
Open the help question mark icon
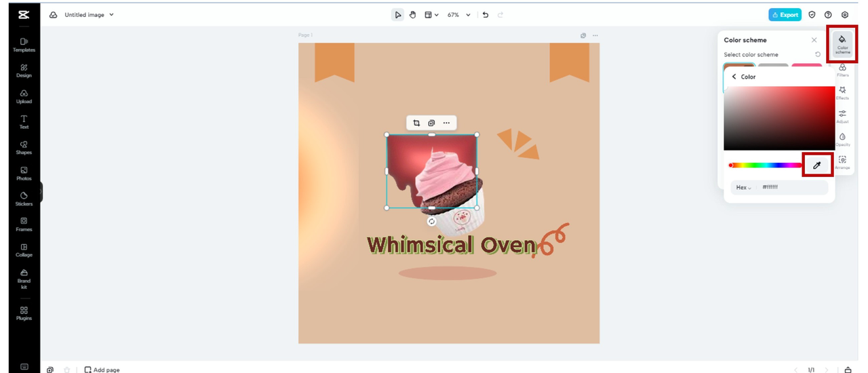point(828,15)
